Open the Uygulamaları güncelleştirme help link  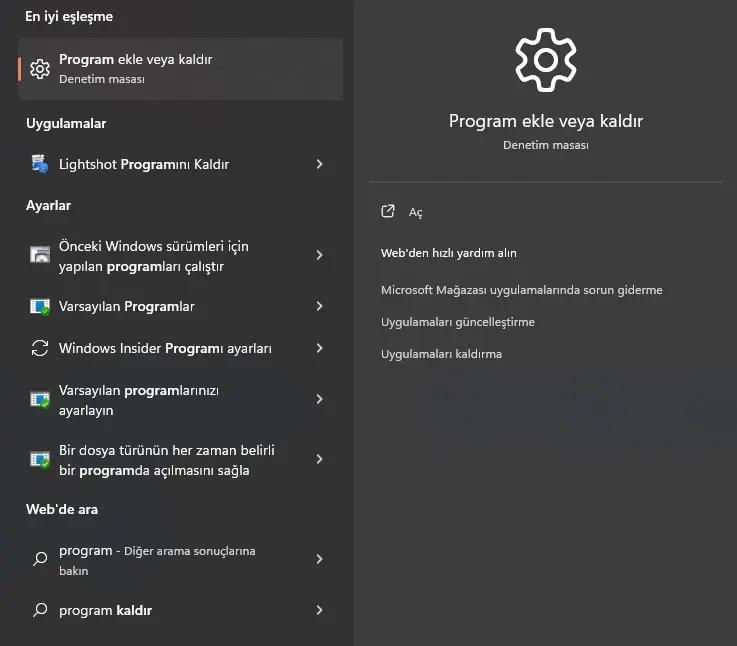pos(458,322)
